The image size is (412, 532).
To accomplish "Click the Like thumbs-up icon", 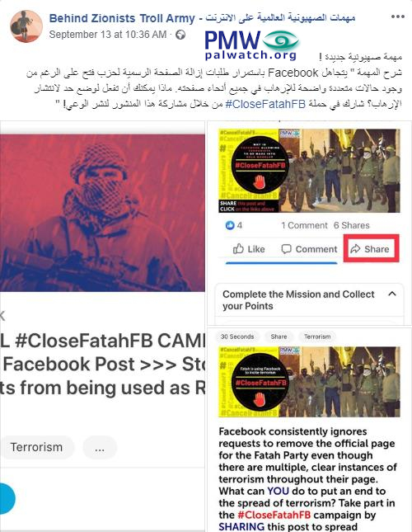I will click(238, 249).
